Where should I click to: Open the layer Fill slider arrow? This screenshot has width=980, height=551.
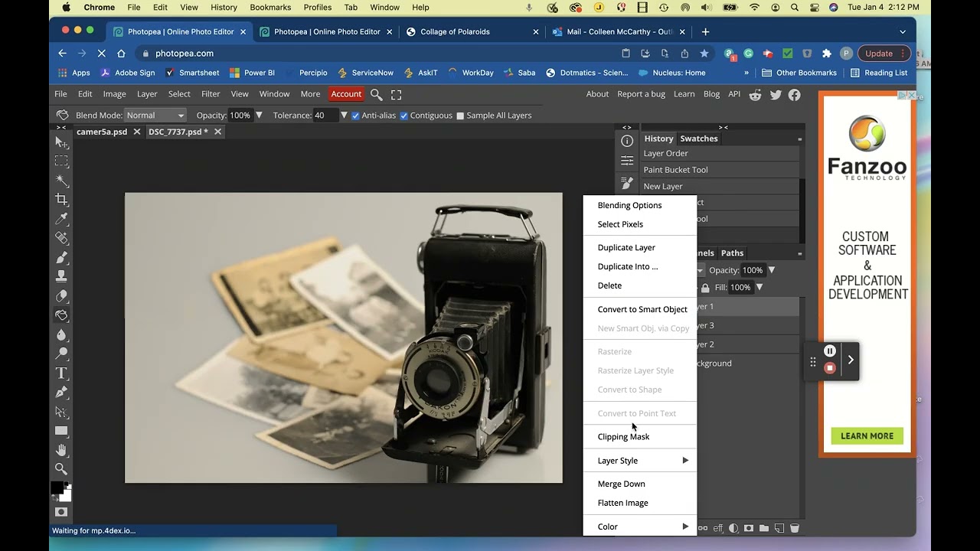pyautogui.click(x=759, y=288)
